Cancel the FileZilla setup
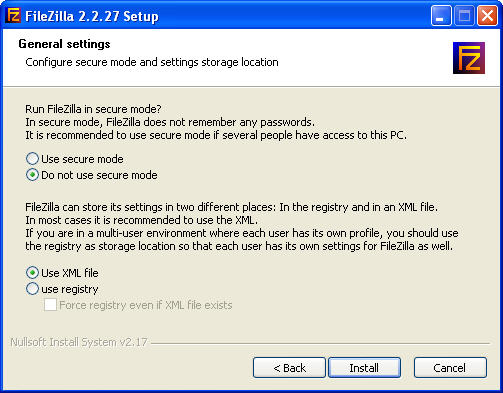The image size is (503, 393). point(450,368)
